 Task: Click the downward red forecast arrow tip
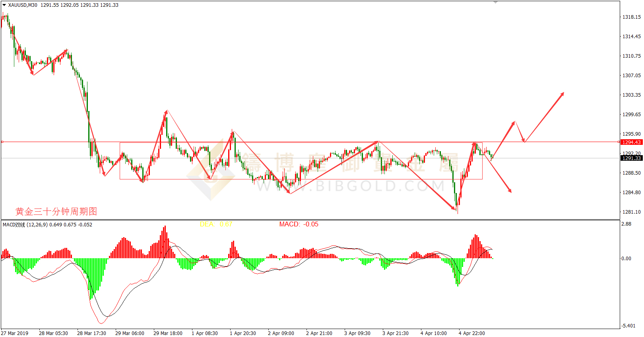point(510,191)
